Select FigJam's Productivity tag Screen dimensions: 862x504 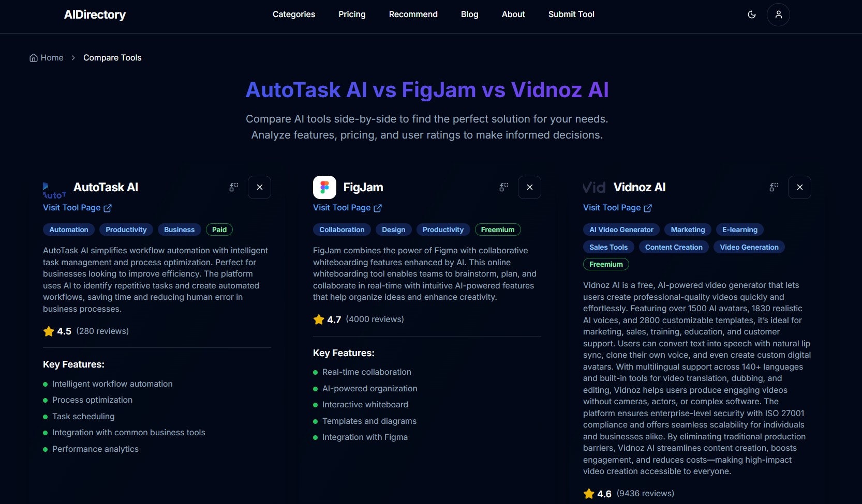[443, 230]
